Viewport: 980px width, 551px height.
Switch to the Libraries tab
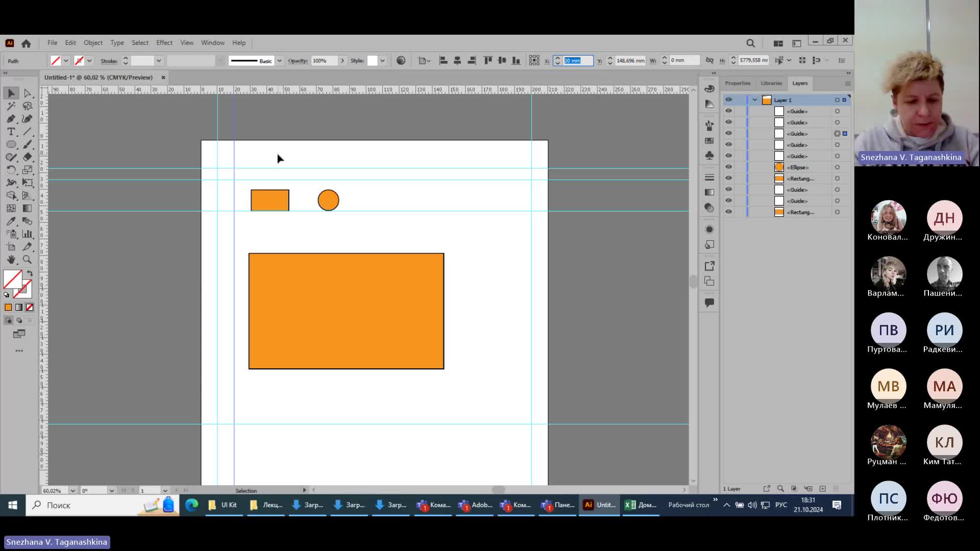pos(771,83)
